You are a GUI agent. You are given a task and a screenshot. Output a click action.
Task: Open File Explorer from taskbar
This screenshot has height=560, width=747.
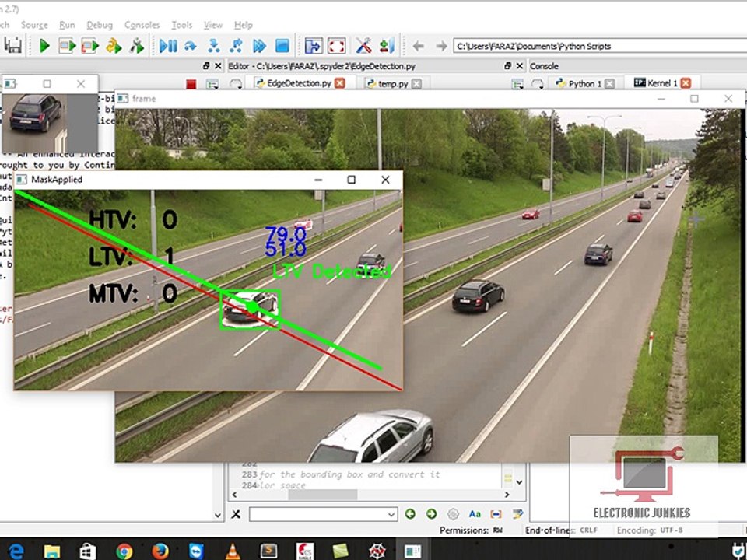(52, 551)
